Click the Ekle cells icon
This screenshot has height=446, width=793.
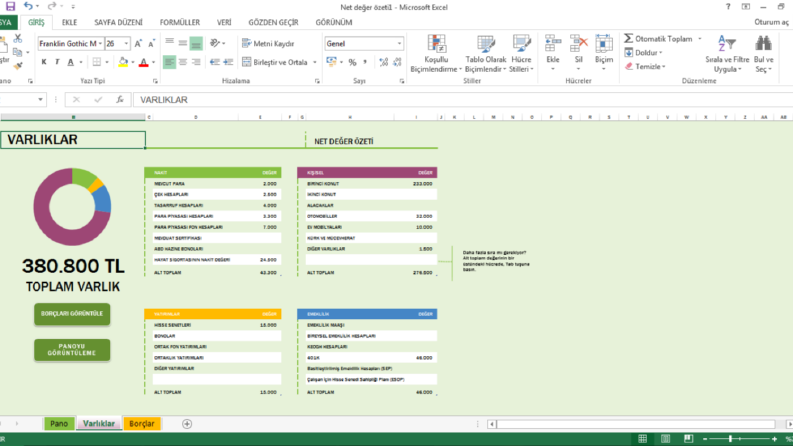pyautogui.click(x=553, y=44)
